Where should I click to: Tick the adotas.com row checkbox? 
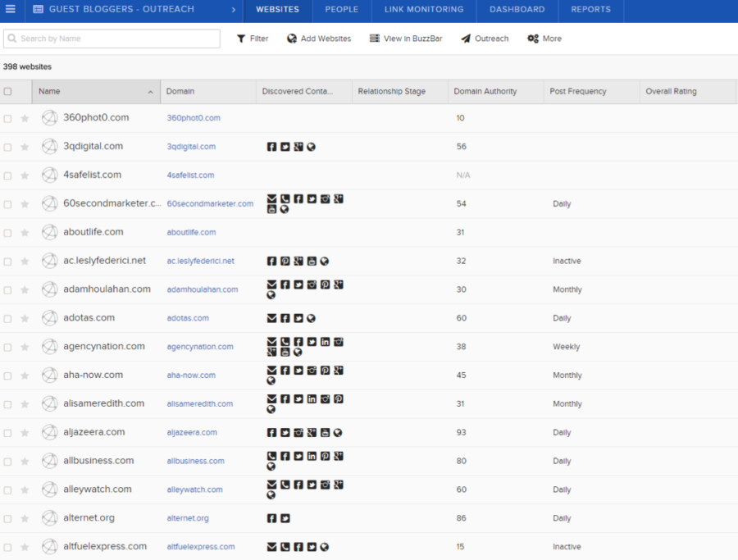(7, 319)
